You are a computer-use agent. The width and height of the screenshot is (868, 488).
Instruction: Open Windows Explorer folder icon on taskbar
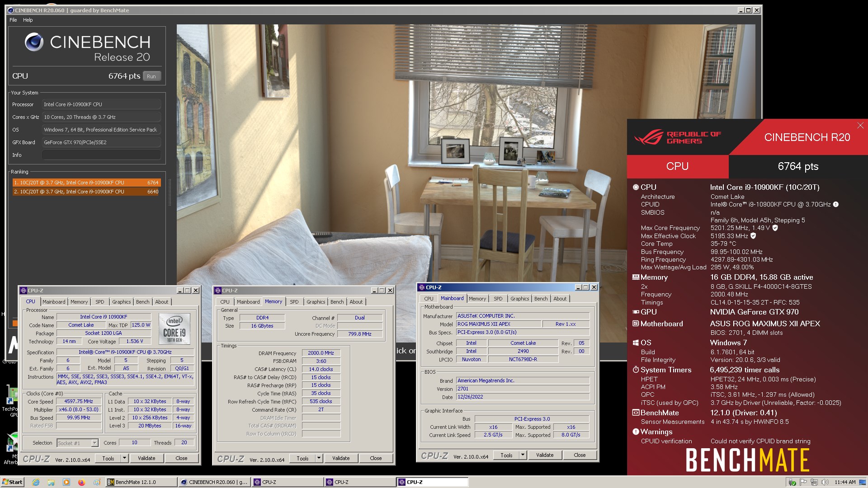point(51,482)
